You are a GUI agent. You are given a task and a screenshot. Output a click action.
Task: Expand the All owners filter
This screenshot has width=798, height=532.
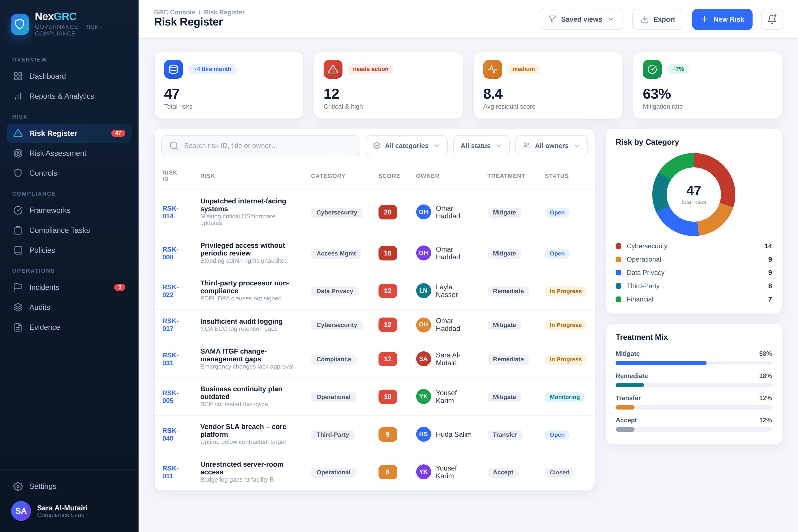(x=552, y=146)
